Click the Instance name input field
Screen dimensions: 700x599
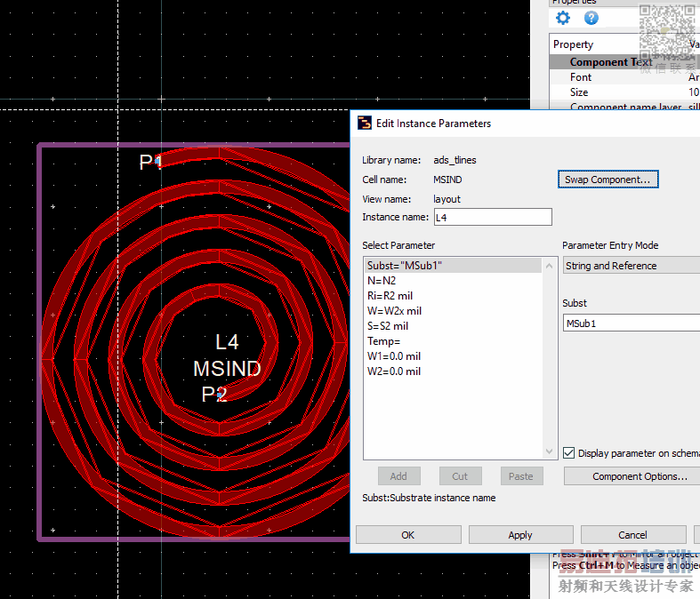(491, 217)
